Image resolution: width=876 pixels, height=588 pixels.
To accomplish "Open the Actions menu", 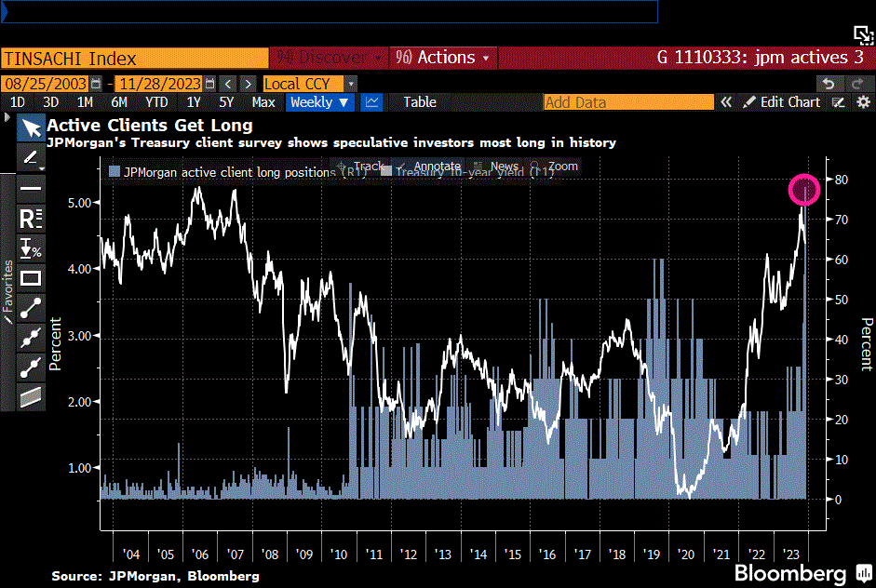I will (442, 58).
